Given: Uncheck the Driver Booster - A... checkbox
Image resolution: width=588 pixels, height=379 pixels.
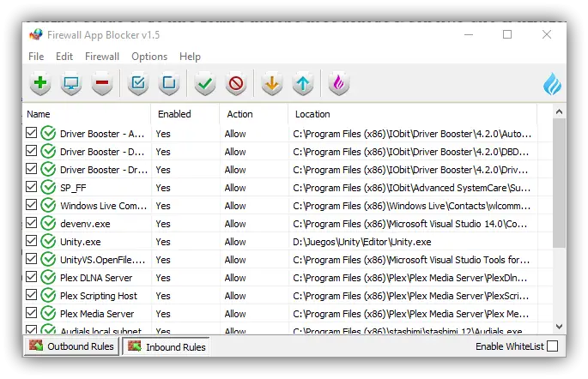Looking at the screenshot, I should click(x=32, y=133).
